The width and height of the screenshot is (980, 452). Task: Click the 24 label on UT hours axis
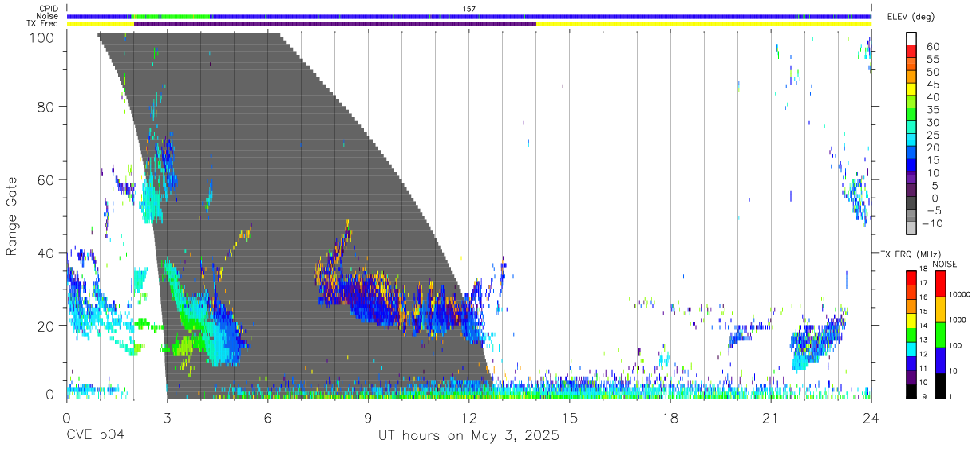click(871, 419)
